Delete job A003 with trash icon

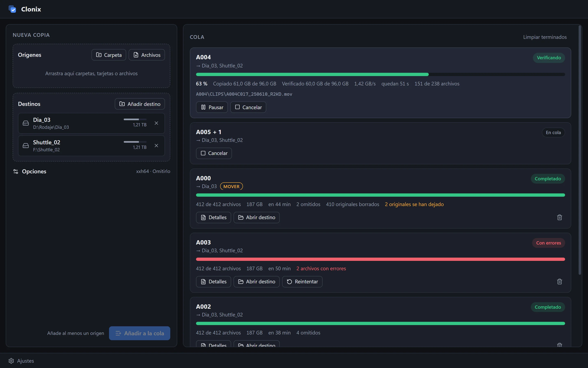tap(560, 282)
